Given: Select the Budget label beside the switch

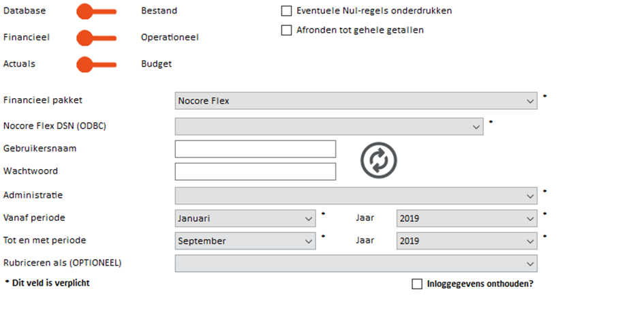Looking at the screenshot, I should click(157, 64).
